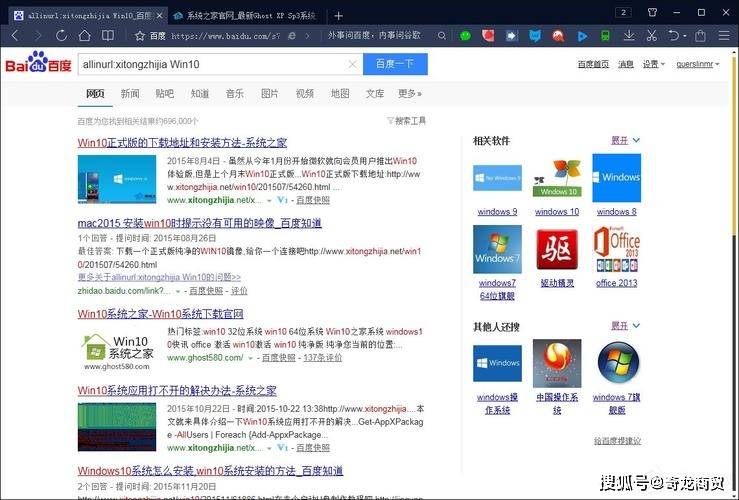739x500 pixels.
Task: Click the window count box showing 2
Action: 624,13
